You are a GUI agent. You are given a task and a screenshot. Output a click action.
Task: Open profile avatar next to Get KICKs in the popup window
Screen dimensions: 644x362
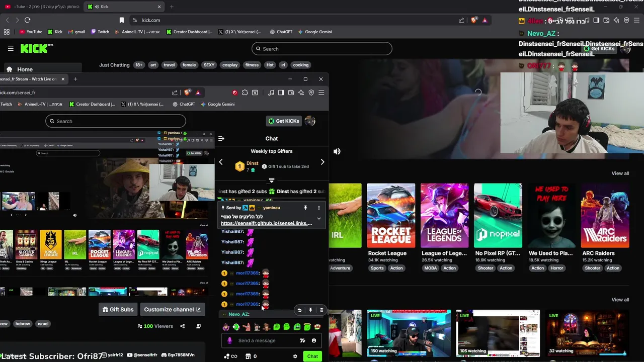(x=310, y=121)
